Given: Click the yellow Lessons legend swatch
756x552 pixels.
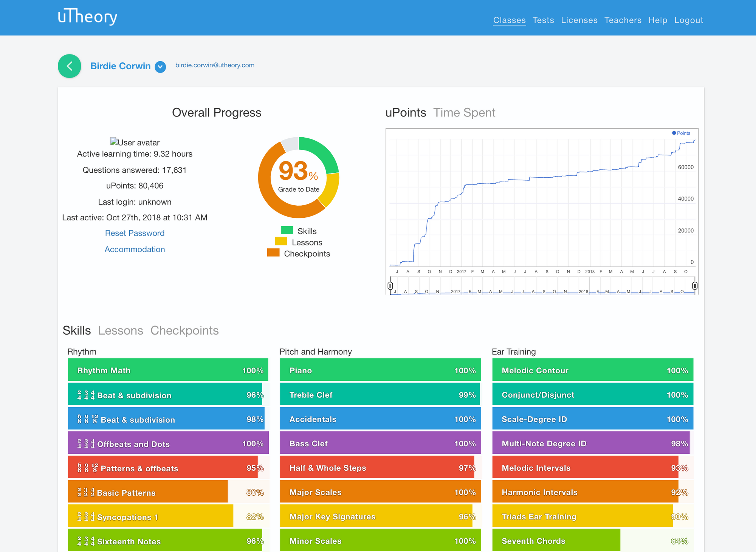Looking at the screenshot, I should pyautogui.click(x=281, y=241).
